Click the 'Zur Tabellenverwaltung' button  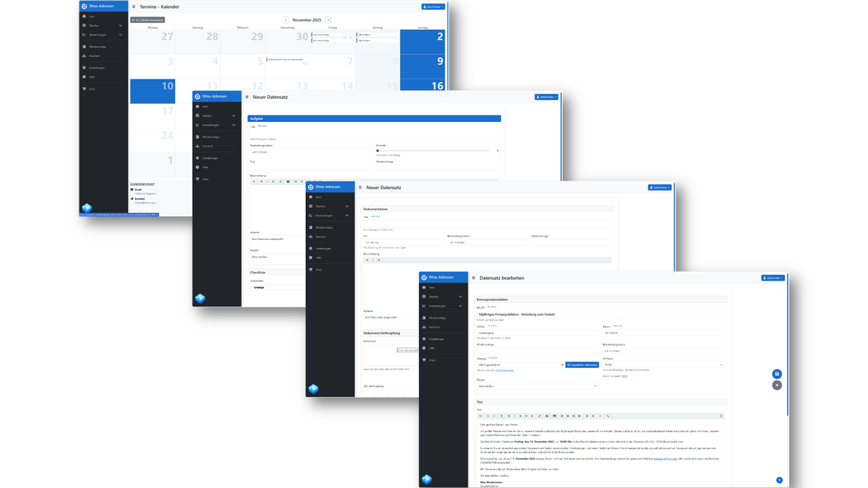(146, 20)
